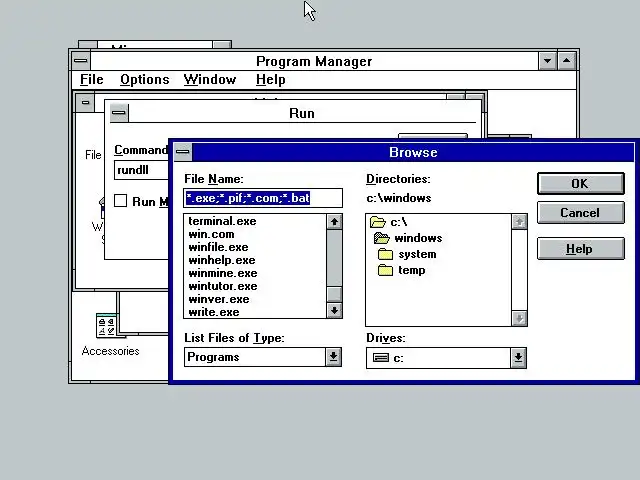Click the file list scroll down arrow
Viewport: 640px width, 480px height.
(334, 311)
